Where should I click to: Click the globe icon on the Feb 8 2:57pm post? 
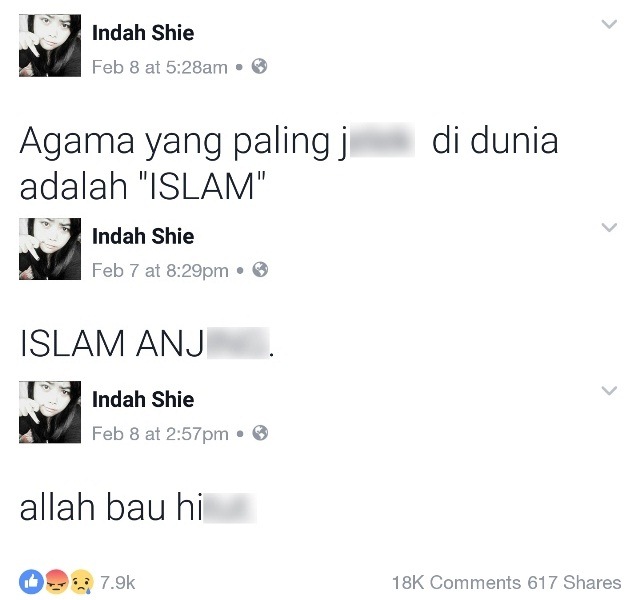(x=260, y=433)
